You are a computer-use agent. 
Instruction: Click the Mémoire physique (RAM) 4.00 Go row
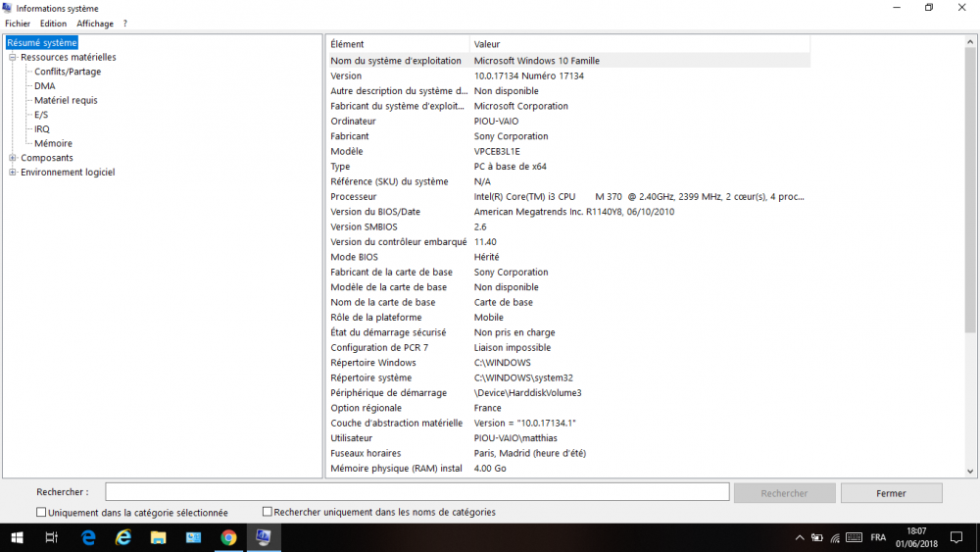pyautogui.click(x=568, y=469)
